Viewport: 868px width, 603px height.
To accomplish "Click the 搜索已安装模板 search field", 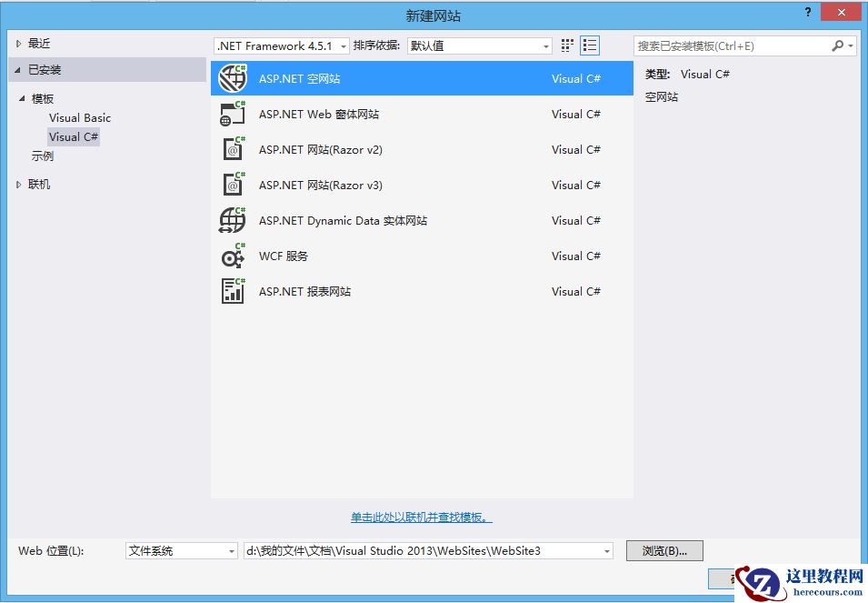I will 732,46.
